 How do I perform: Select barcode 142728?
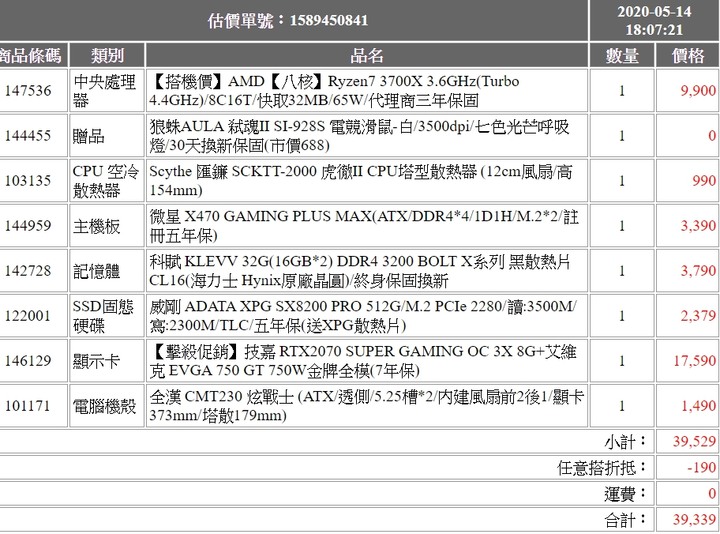click(x=28, y=270)
